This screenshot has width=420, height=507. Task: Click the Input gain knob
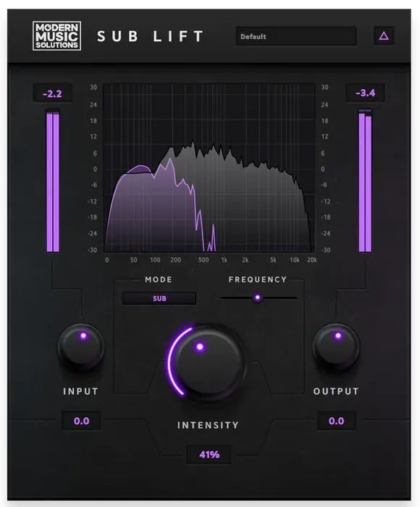tap(81, 347)
